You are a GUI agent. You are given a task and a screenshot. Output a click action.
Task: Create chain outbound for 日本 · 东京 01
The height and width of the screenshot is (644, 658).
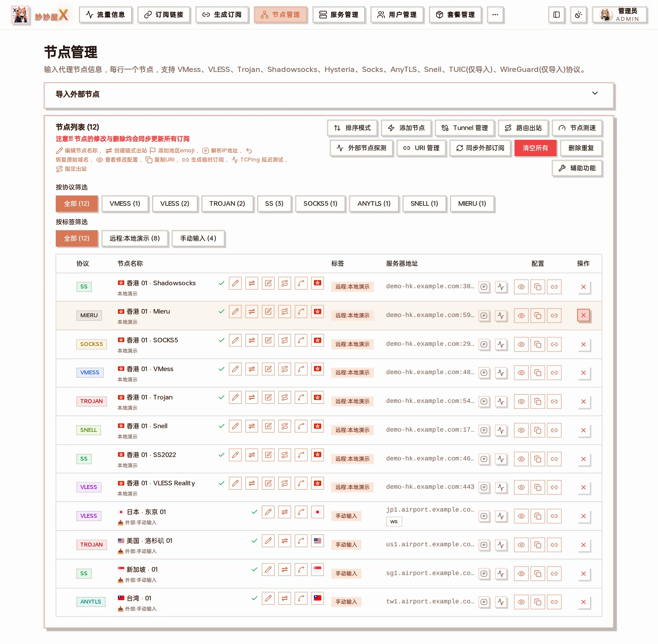coord(284,512)
